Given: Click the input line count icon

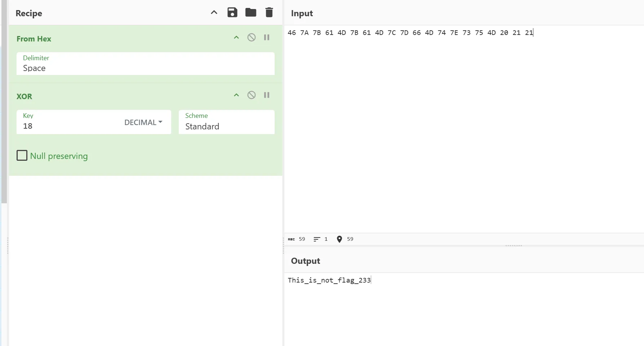Looking at the screenshot, I should (316, 239).
